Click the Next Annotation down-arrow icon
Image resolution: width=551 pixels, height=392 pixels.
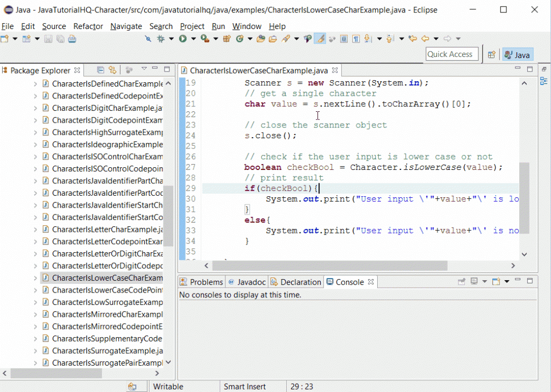pos(368,39)
